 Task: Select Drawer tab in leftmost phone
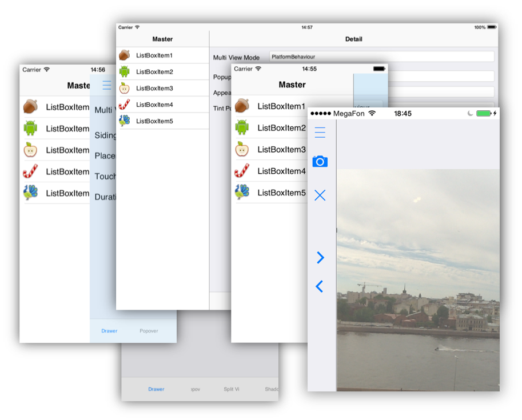(109, 331)
